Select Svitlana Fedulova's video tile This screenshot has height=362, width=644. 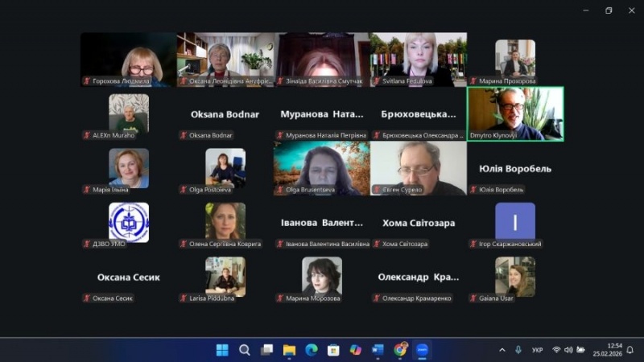tap(419, 58)
